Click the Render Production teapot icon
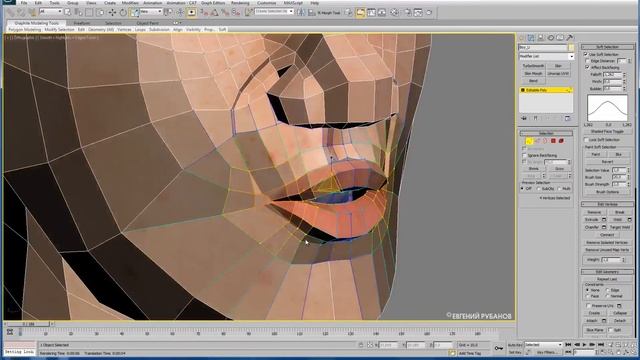This screenshot has height=360, width=640. (x=429, y=13)
